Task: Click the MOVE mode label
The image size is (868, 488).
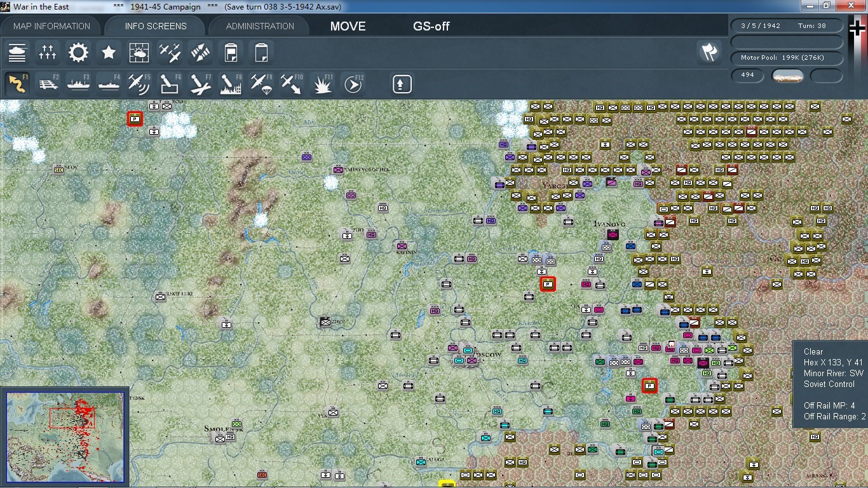Action: pyautogui.click(x=348, y=26)
